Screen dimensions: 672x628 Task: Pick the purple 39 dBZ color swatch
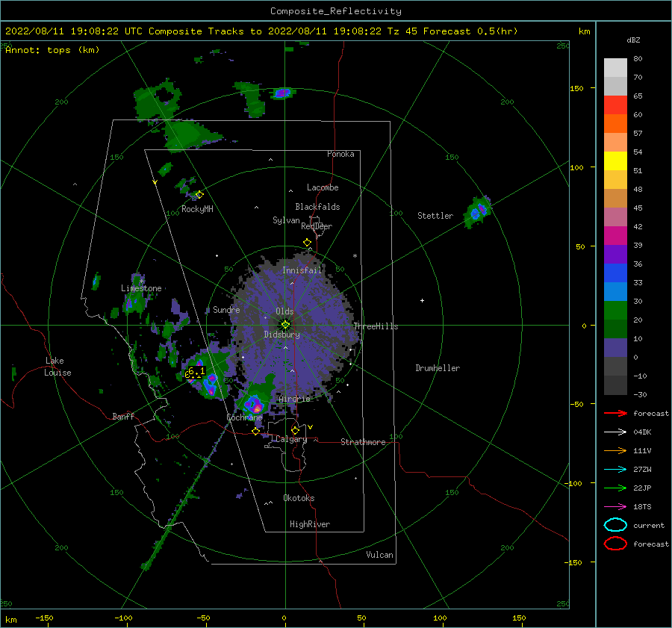(x=615, y=255)
